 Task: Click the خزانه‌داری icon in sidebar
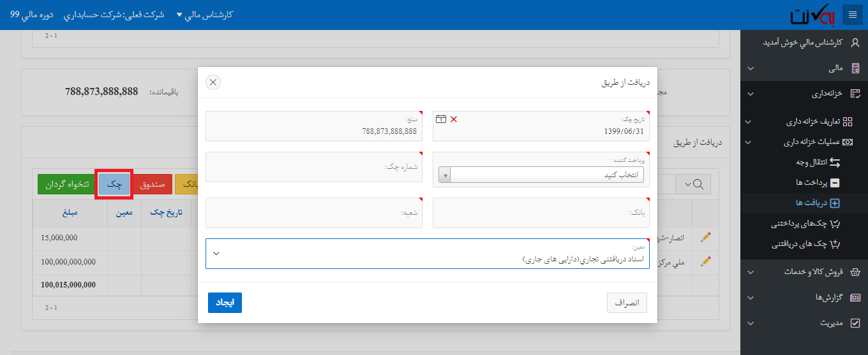(x=856, y=94)
